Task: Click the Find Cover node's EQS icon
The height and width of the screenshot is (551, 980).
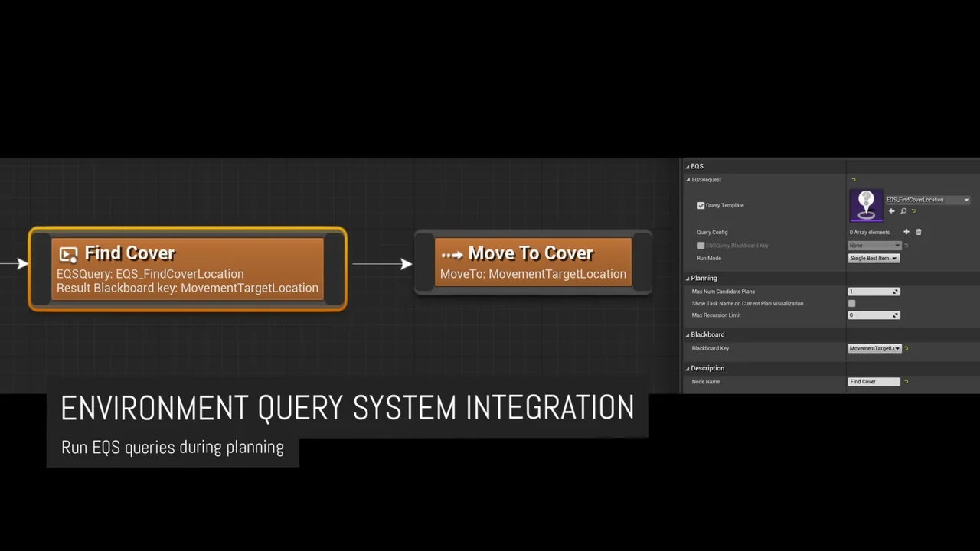Action: (68, 254)
